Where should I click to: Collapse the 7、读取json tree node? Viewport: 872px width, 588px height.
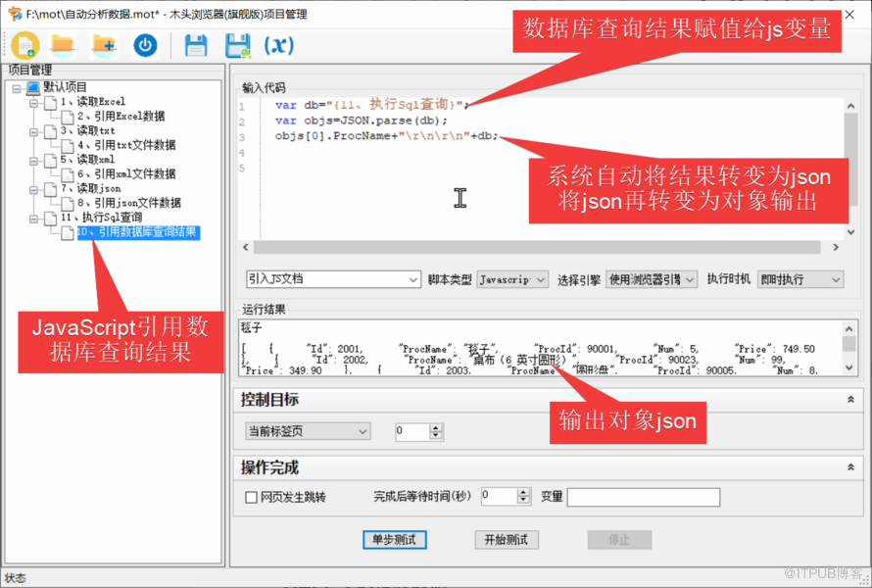tap(34, 190)
